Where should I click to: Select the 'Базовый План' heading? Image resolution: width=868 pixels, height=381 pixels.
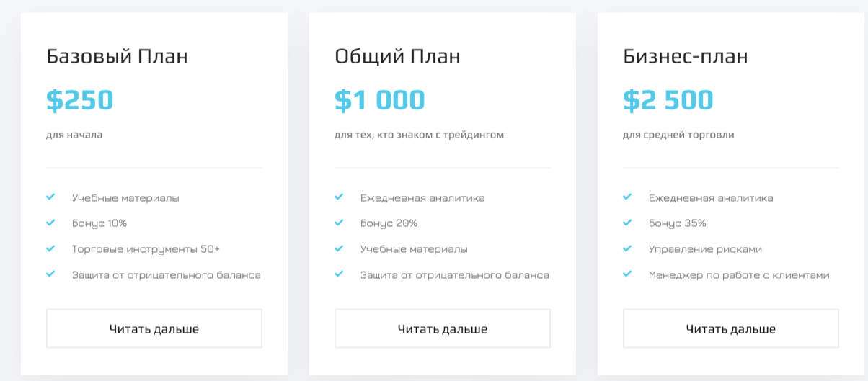117,56
